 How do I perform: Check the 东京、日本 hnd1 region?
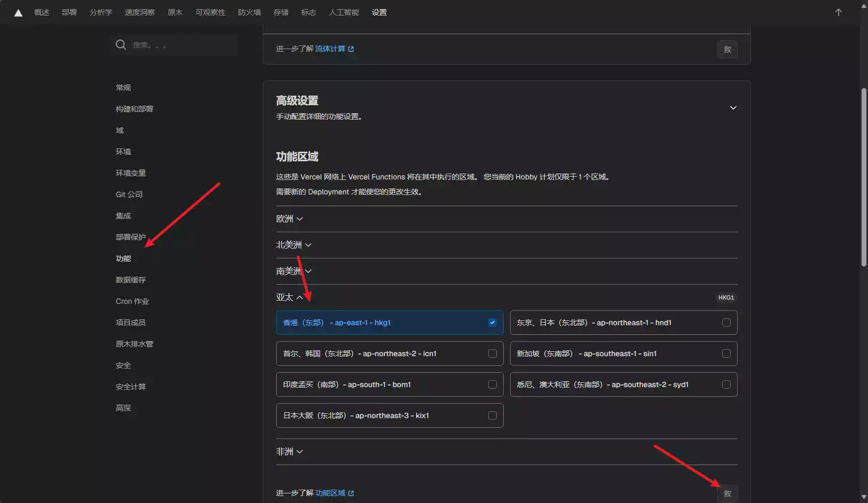pyautogui.click(x=726, y=323)
